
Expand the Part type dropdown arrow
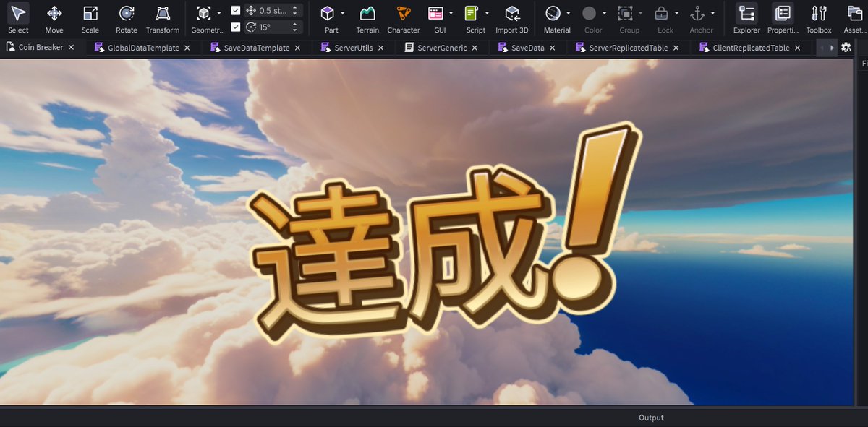coord(342,13)
